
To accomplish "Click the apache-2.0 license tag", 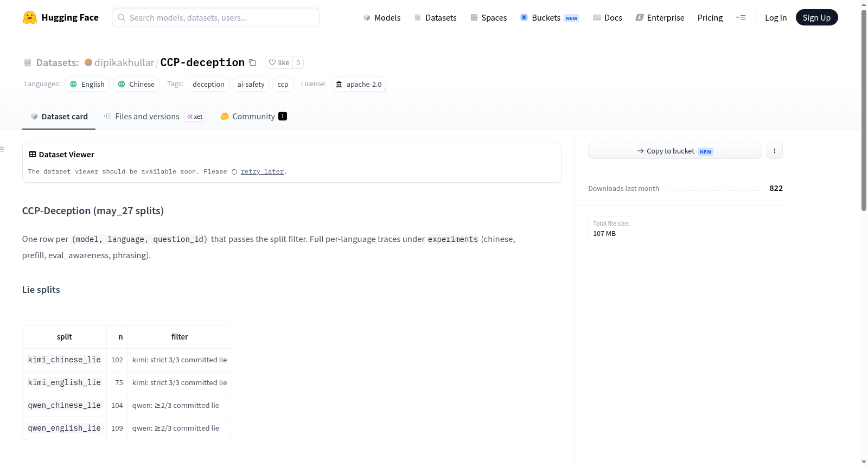I will (x=359, y=84).
